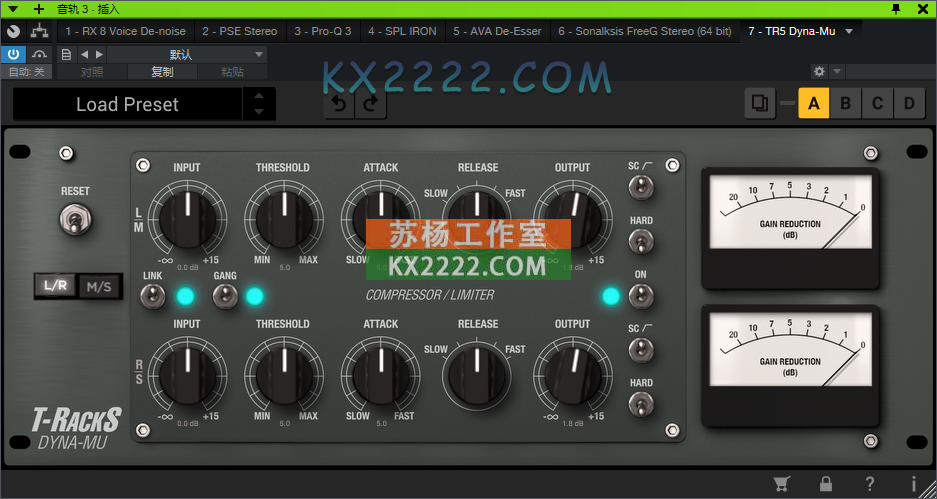Click the L/M channel INPUT knob

(x=188, y=219)
